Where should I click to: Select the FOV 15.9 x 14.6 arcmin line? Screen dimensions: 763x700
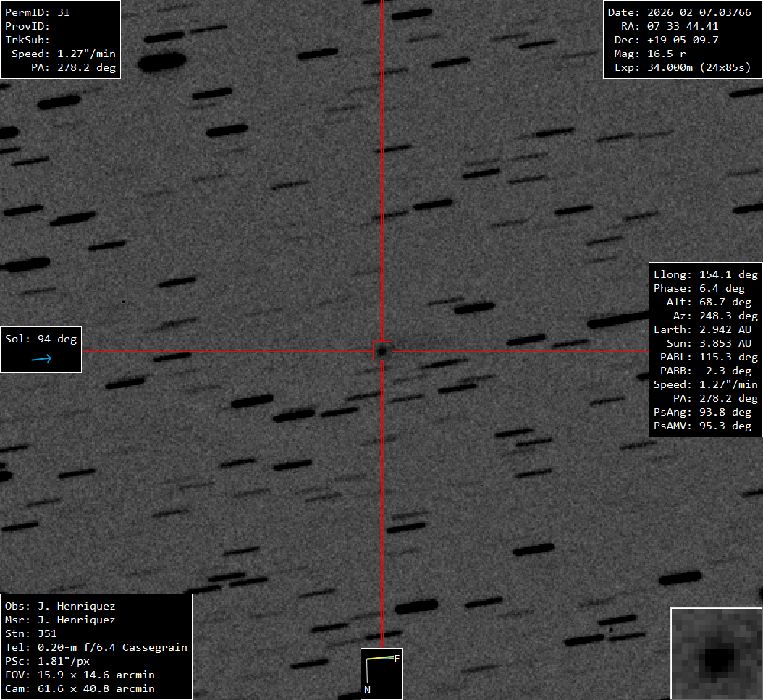(x=80, y=675)
